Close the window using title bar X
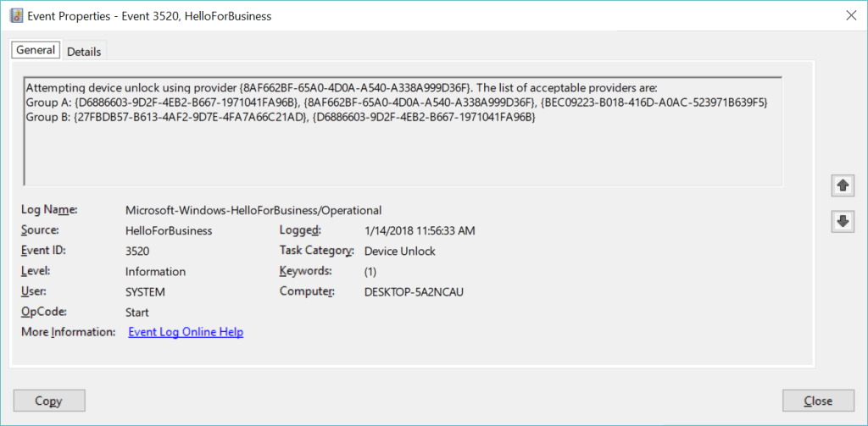 tap(850, 15)
